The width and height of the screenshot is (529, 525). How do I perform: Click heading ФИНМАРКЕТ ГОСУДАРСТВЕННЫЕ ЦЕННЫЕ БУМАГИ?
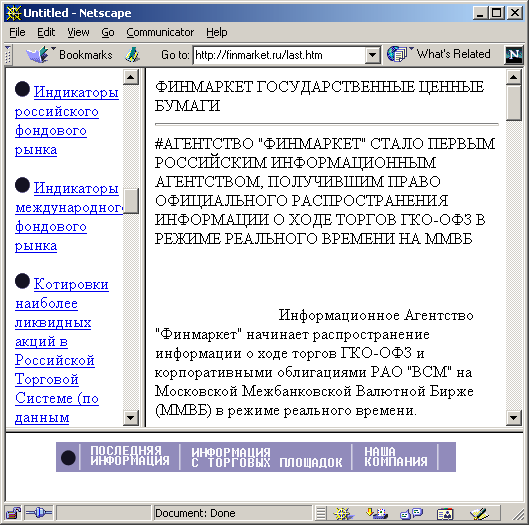pos(320,96)
